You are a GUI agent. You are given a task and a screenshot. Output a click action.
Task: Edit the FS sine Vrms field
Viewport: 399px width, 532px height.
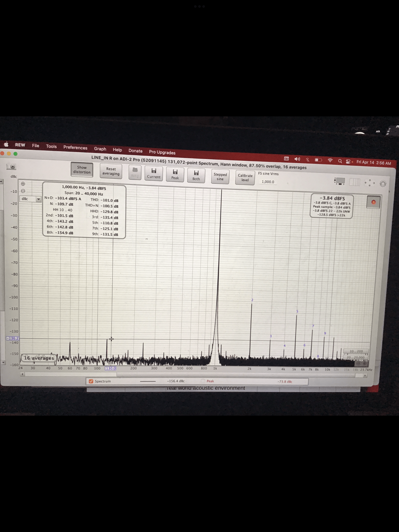pos(268,182)
